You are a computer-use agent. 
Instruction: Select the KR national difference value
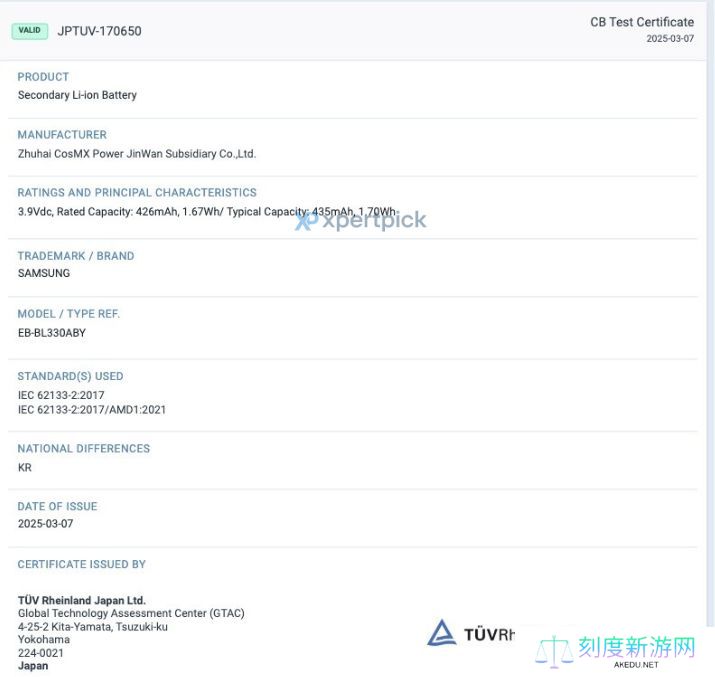[x=25, y=467]
